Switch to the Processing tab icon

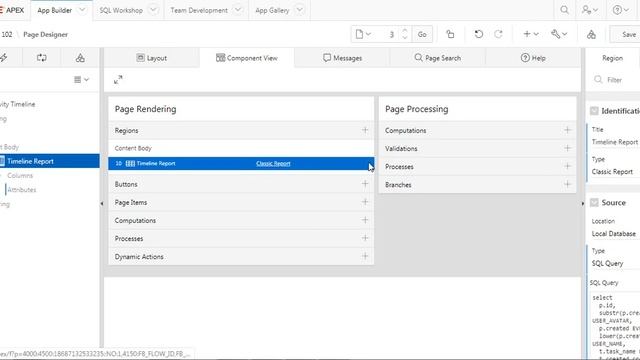pos(42,58)
